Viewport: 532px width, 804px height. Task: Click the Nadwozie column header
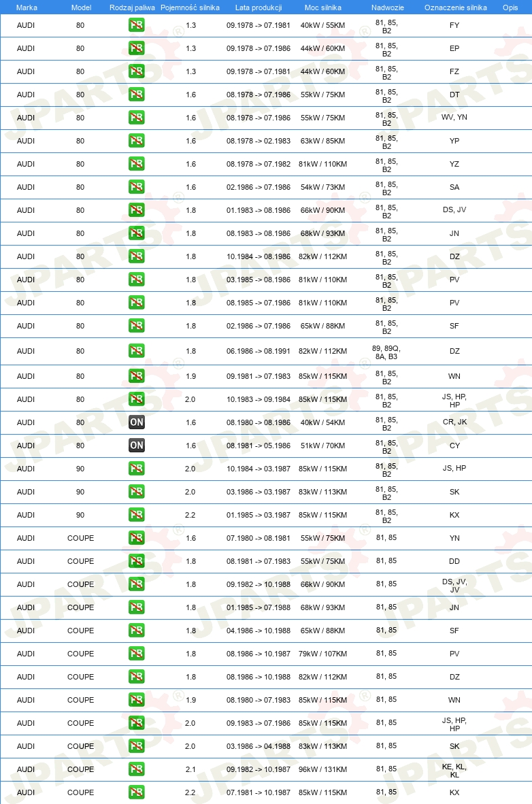(387, 7)
